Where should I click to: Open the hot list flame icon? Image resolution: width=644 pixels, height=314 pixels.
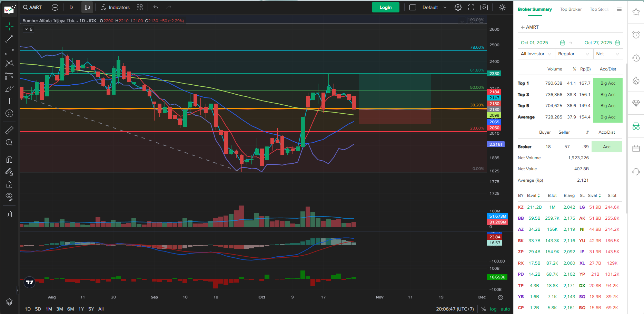(x=636, y=80)
